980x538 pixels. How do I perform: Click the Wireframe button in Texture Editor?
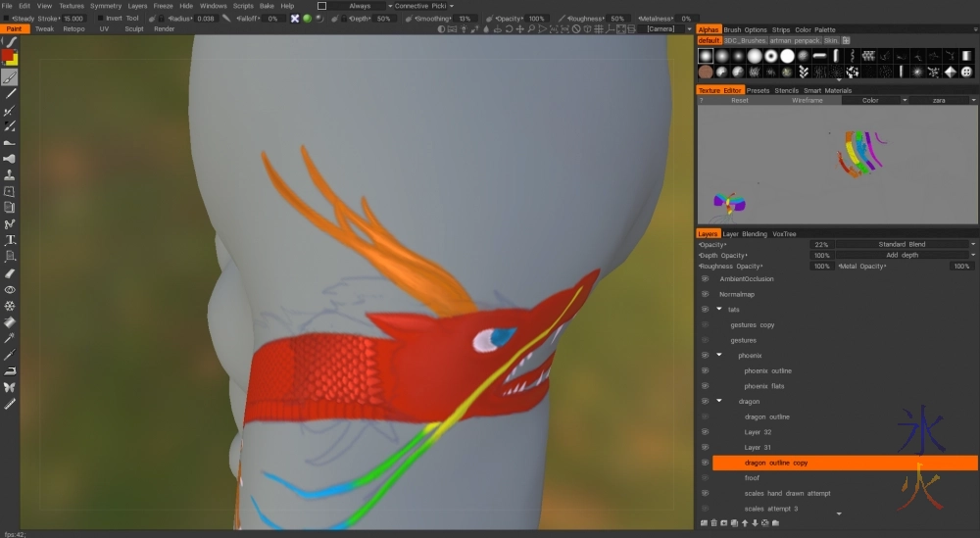coord(807,101)
